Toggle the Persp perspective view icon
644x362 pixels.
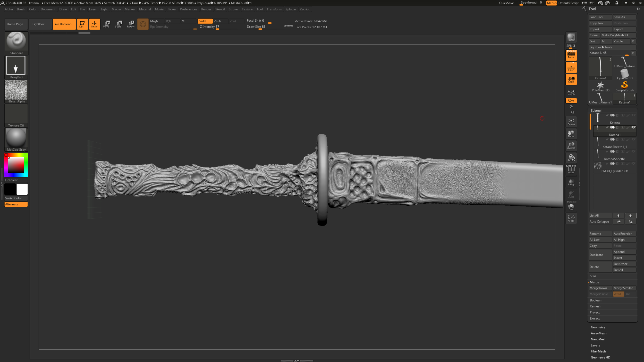click(x=571, y=55)
